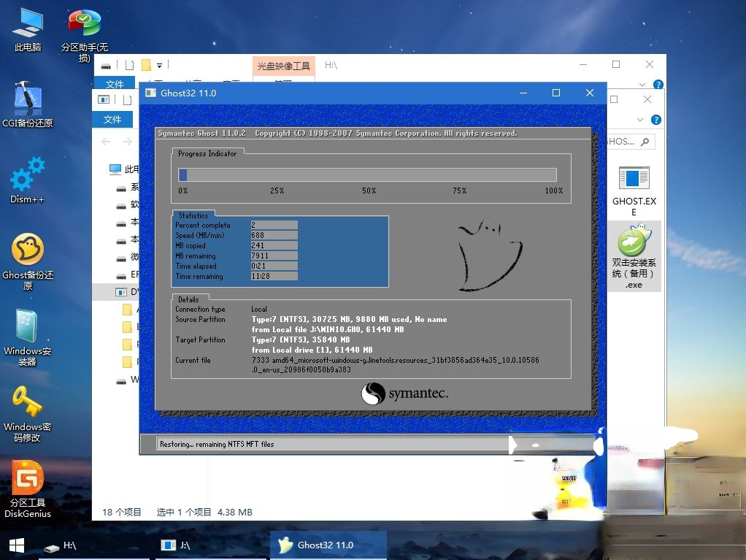The width and height of the screenshot is (746, 560).
Task: Expand the ribbon in inner Explorer window
Action: pos(640,120)
